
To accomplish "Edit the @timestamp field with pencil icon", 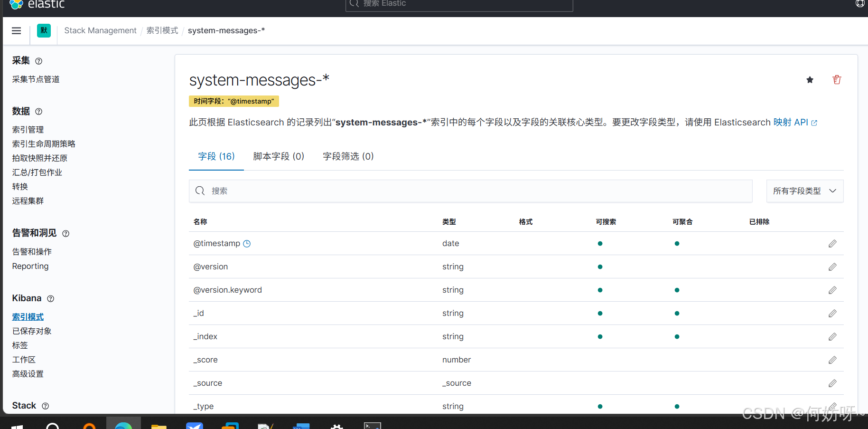I will click(832, 244).
